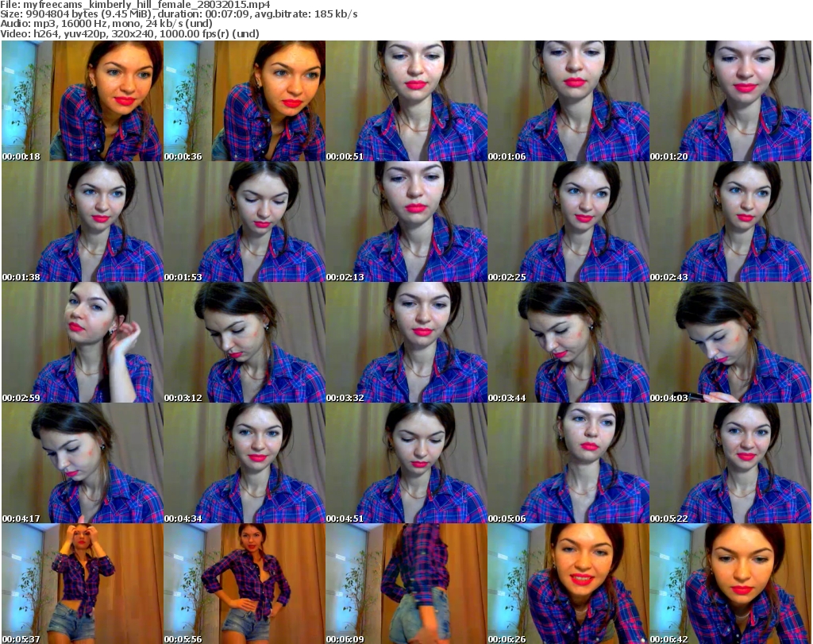Image resolution: width=813 pixels, height=644 pixels.
Task: Click the file name 'myfreecams_kimberly_hill_female_28032015.mp4'
Action: (147, 5)
